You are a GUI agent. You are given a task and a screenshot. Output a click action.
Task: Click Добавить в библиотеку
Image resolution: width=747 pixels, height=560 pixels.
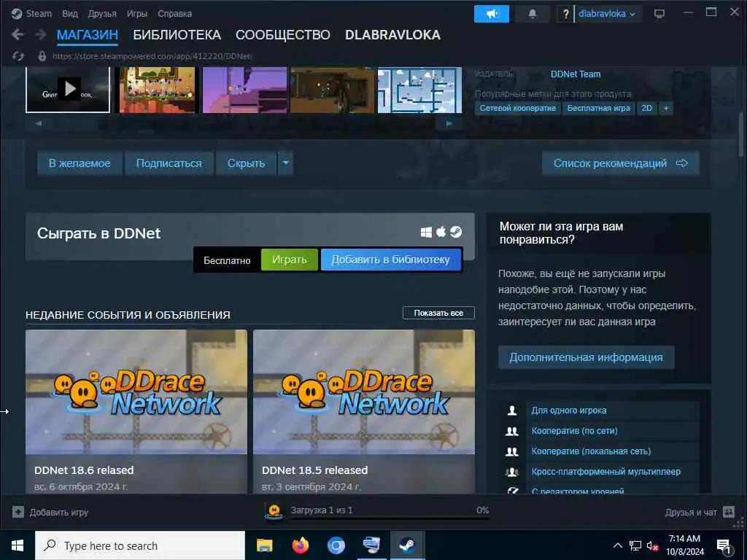pyautogui.click(x=391, y=260)
